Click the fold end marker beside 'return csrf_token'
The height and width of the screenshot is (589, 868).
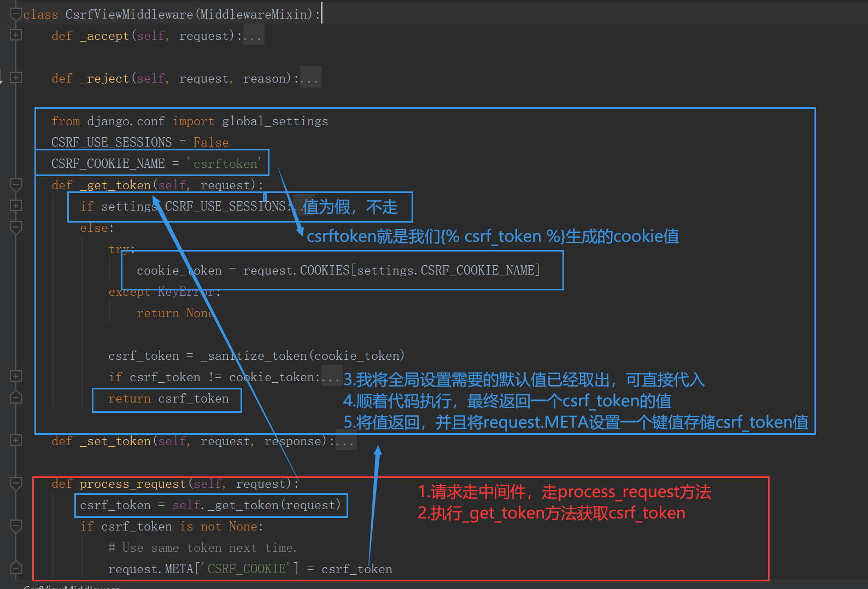(16, 398)
